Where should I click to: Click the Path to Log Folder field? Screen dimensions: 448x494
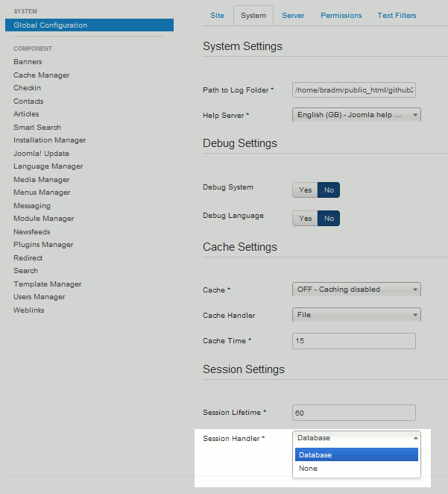354,90
